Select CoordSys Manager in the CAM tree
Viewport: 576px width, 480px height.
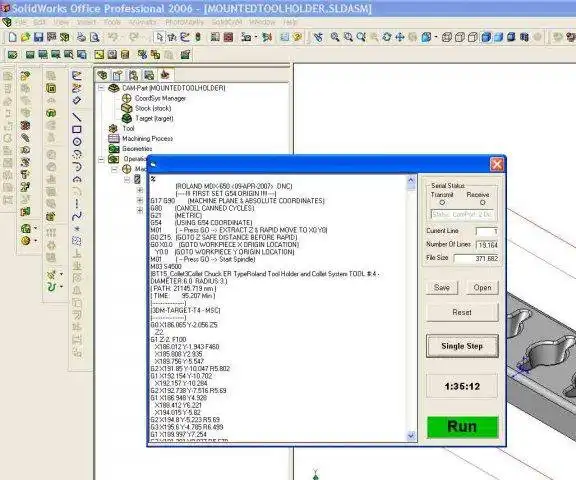(x=160, y=98)
